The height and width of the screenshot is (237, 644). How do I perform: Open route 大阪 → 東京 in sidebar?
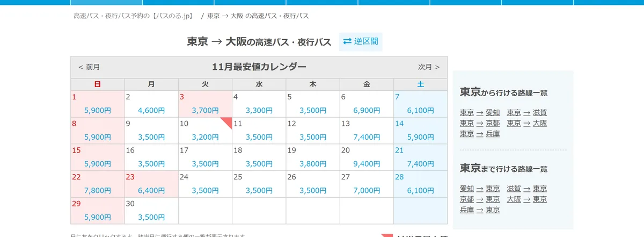527,199
